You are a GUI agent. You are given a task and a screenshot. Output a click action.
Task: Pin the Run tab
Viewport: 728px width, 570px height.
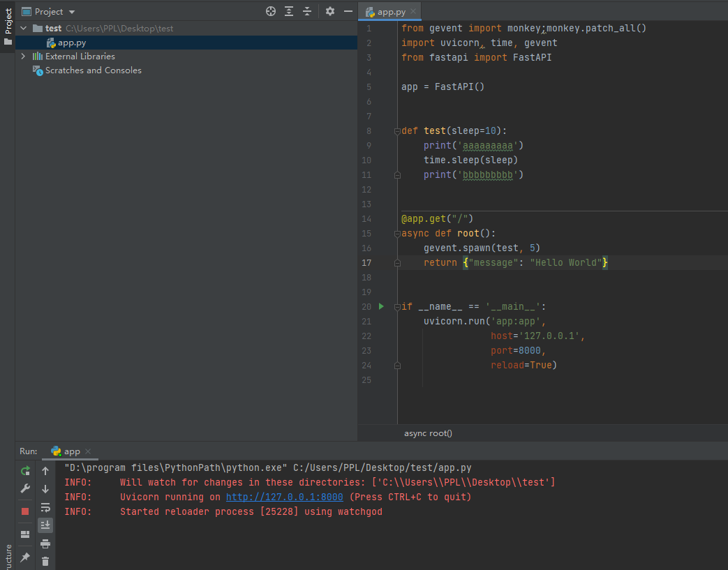click(25, 556)
